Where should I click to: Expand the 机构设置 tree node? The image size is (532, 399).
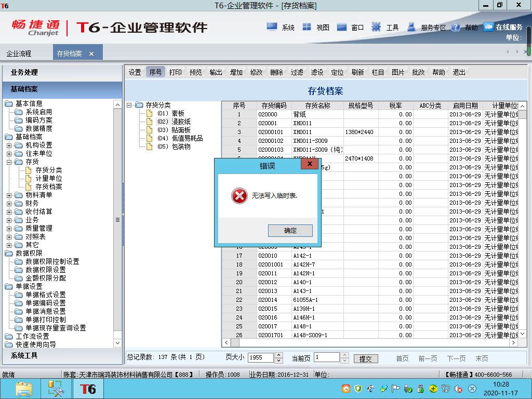click(9, 145)
